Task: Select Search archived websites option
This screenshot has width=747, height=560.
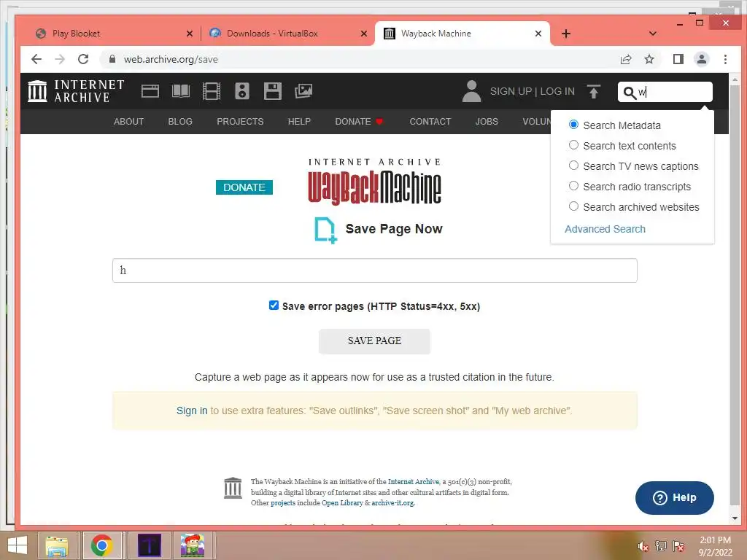Action: (573, 206)
